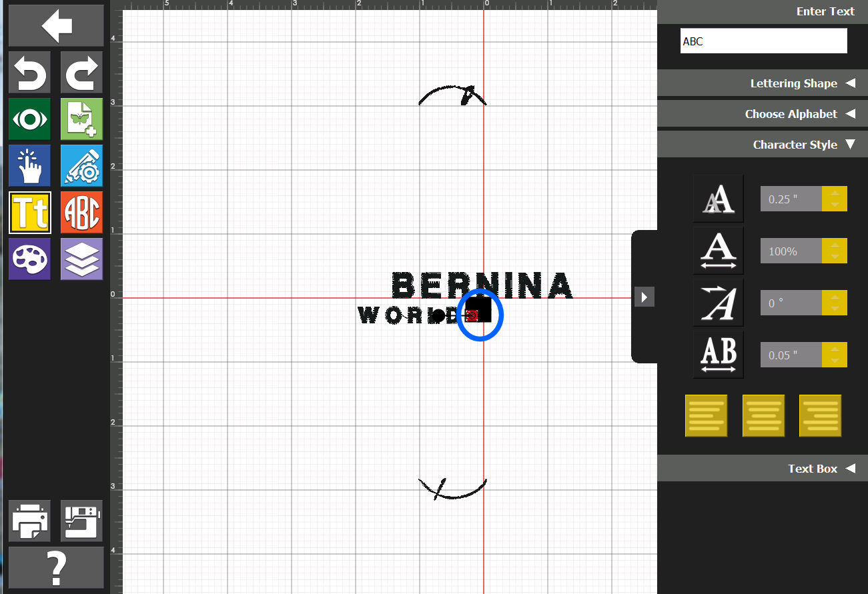Click the 100% width value field

click(791, 251)
